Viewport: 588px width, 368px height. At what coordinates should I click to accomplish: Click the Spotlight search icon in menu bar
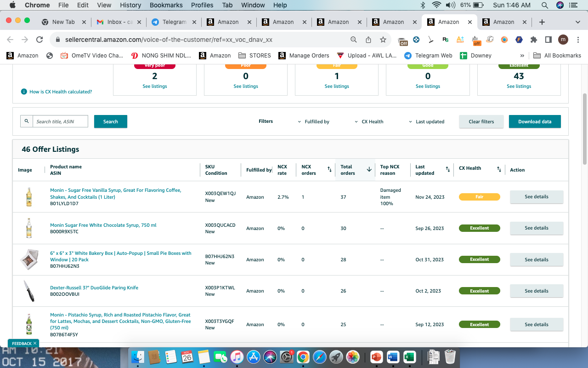(x=545, y=5)
